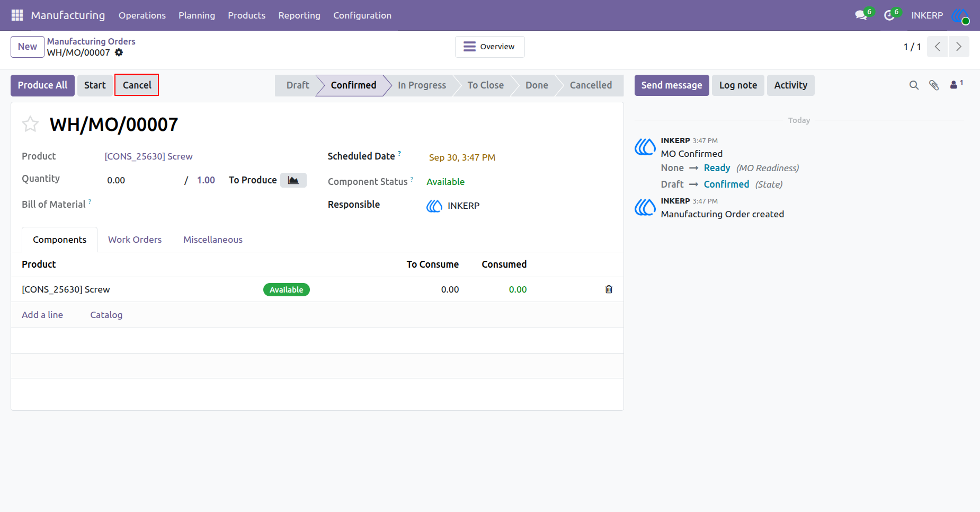
Task: Click the Scheduled Date value
Action: (x=462, y=157)
